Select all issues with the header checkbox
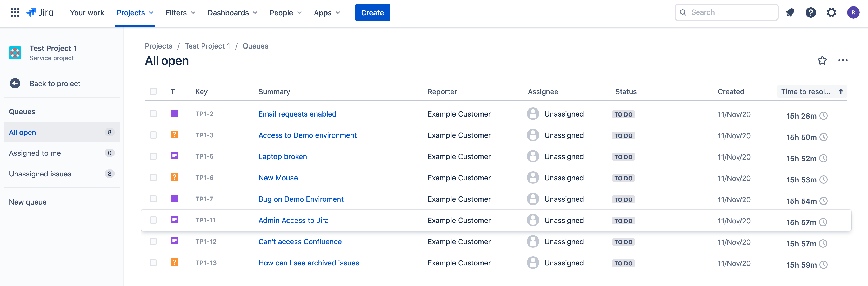 coord(153,91)
